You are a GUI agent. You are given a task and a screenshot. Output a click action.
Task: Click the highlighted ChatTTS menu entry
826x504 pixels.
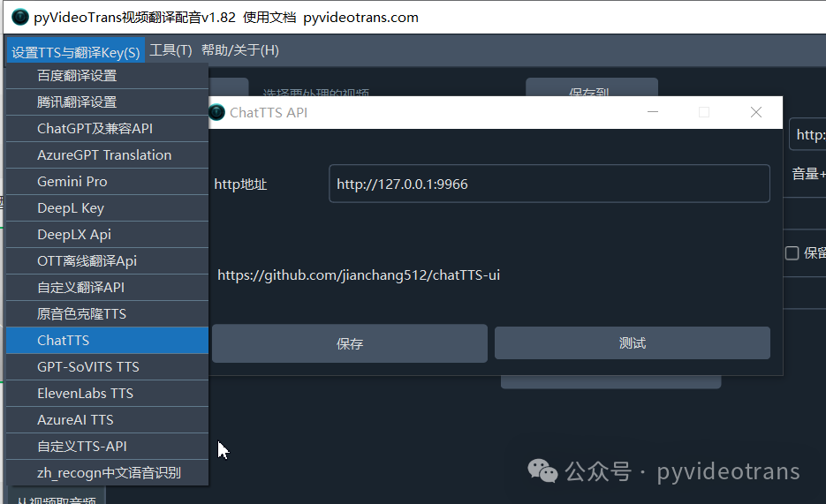click(108, 341)
